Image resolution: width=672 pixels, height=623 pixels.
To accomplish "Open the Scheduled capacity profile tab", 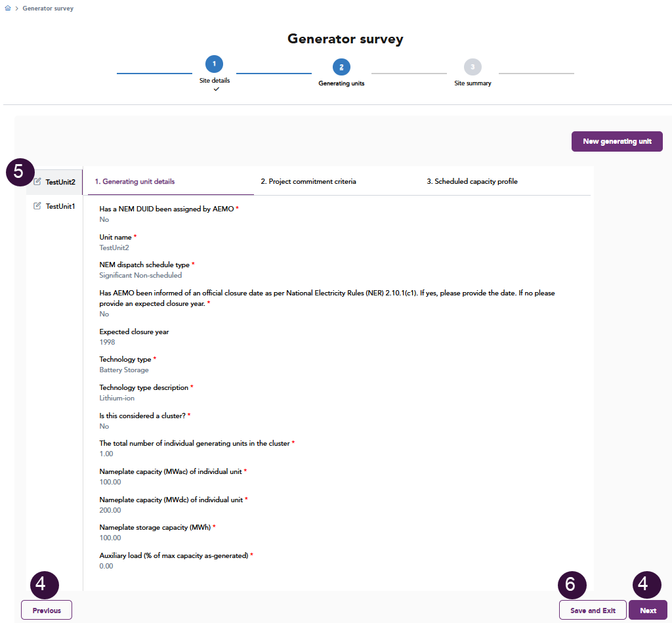I will point(472,182).
